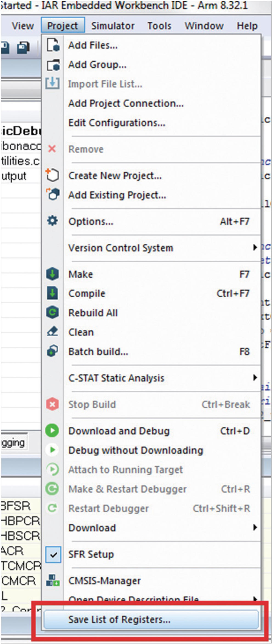Expand the C-STAT Static Analysis submenu

[x=255, y=378]
